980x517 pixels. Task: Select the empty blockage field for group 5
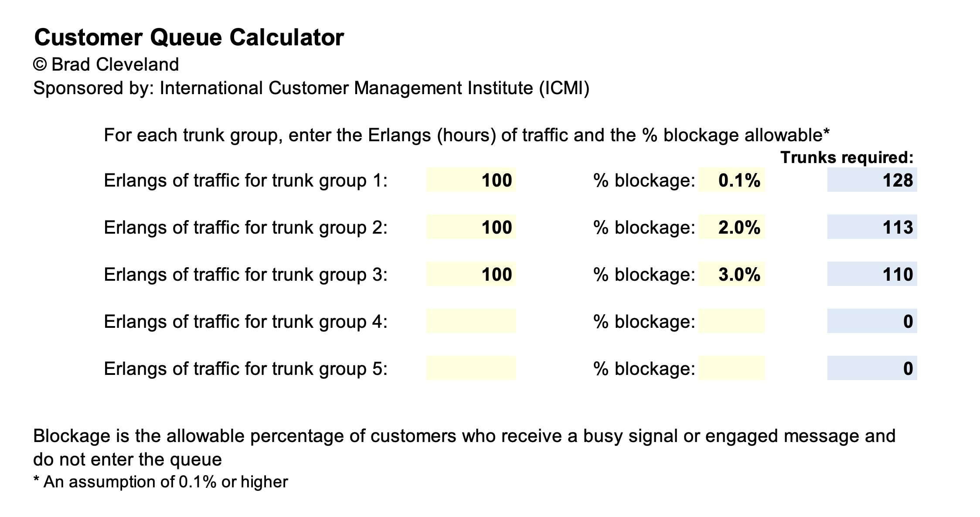coord(732,368)
